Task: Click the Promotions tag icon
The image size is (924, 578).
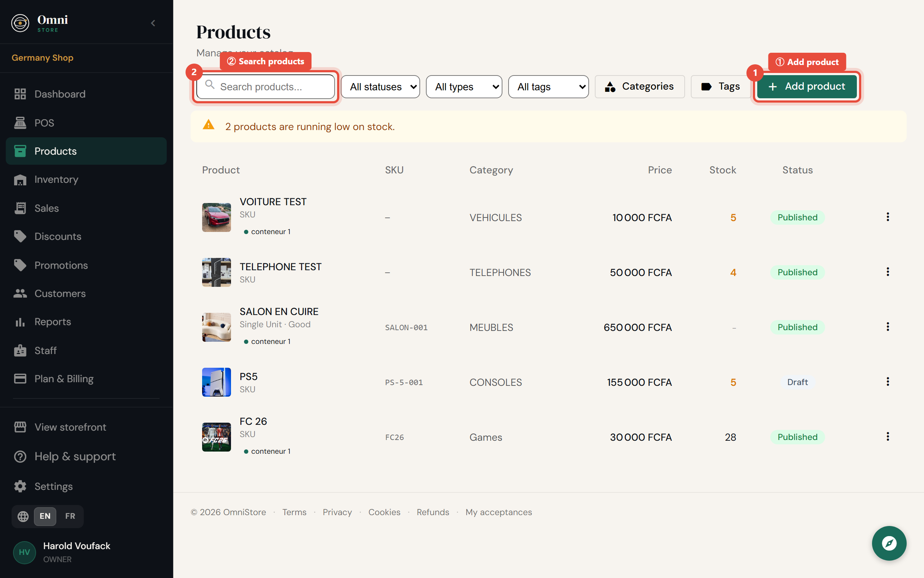Action: [x=20, y=265]
